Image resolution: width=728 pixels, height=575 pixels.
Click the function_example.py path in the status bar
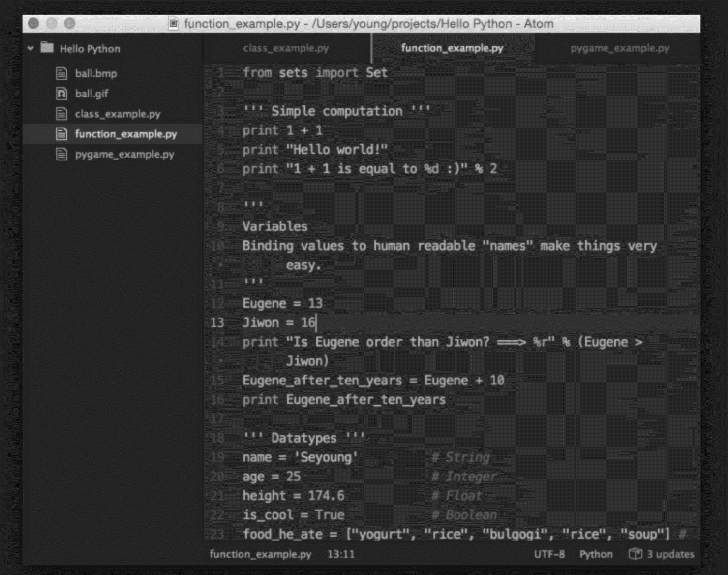[260, 554]
